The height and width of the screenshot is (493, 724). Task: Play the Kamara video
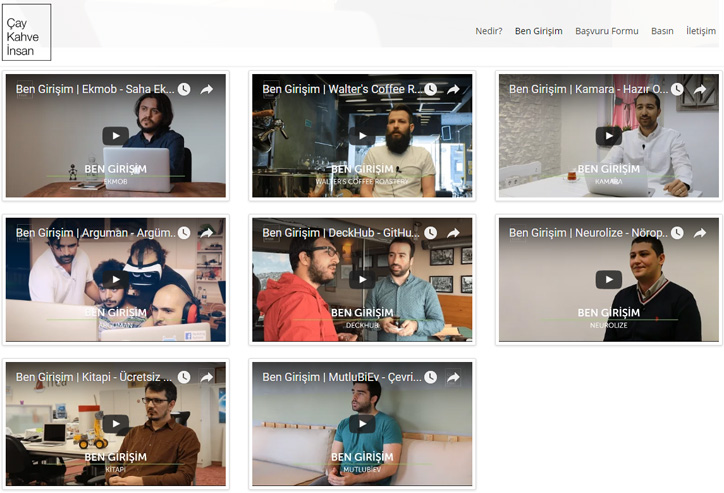coord(609,136)
